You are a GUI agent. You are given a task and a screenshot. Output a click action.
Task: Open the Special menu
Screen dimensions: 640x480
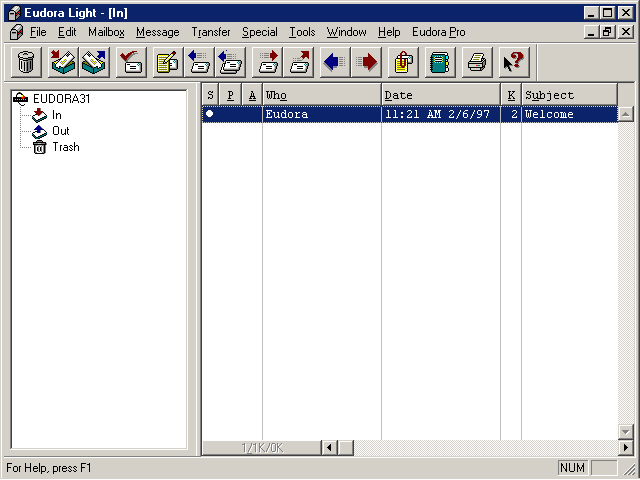(x=260, y=32)
